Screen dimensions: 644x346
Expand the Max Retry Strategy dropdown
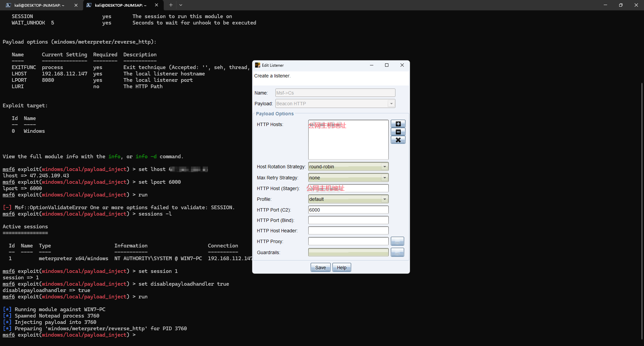[385, 178]
